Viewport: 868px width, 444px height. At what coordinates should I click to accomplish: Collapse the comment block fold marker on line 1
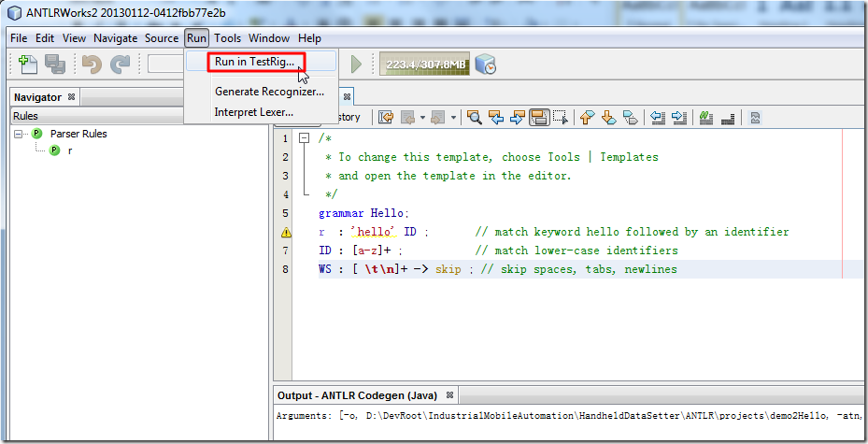coord(304,138)
